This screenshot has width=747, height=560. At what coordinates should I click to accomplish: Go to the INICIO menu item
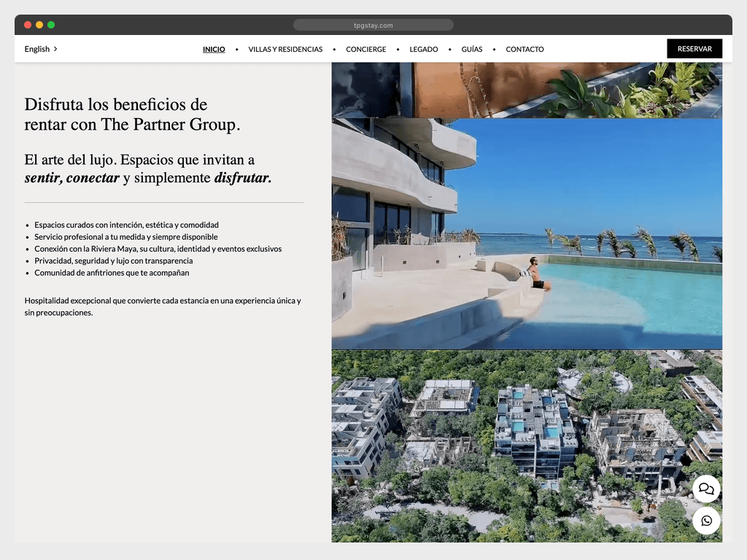point(214,49)
